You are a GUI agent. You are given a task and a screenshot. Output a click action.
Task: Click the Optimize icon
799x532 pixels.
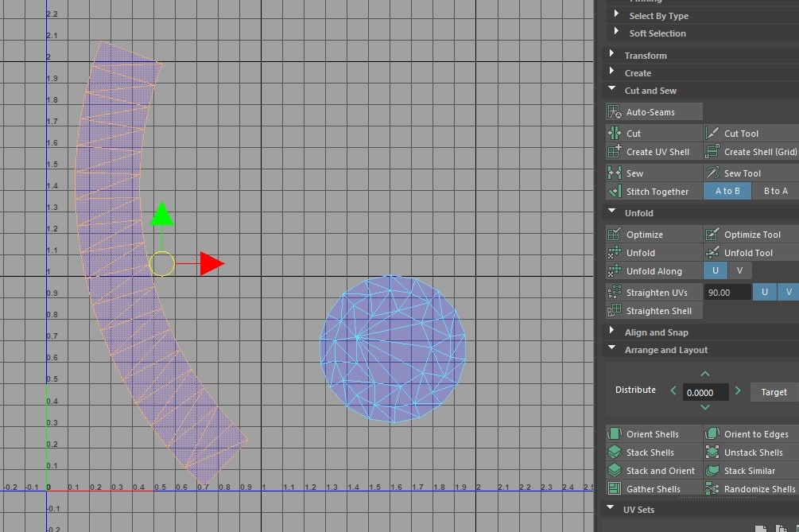tap(614, 234)
